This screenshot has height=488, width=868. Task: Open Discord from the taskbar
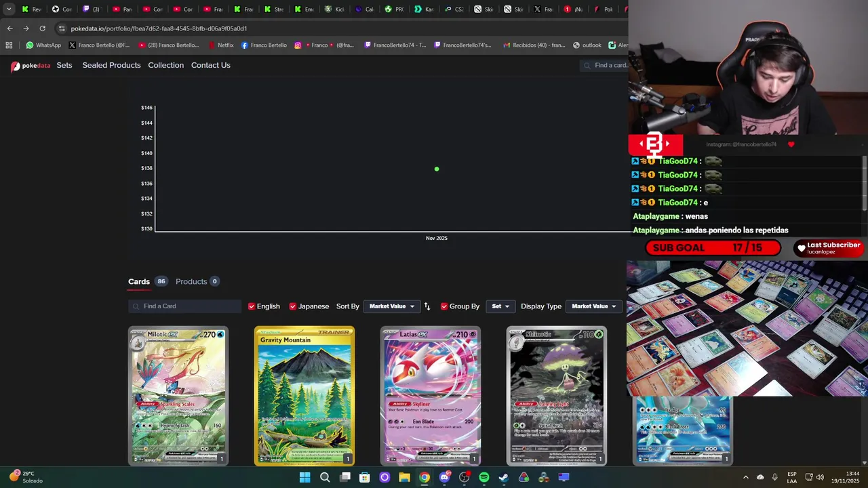point(444,477)
